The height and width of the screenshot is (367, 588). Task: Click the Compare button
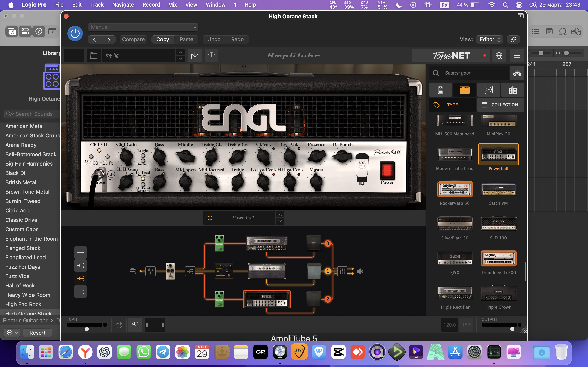[x=133, y=39]
